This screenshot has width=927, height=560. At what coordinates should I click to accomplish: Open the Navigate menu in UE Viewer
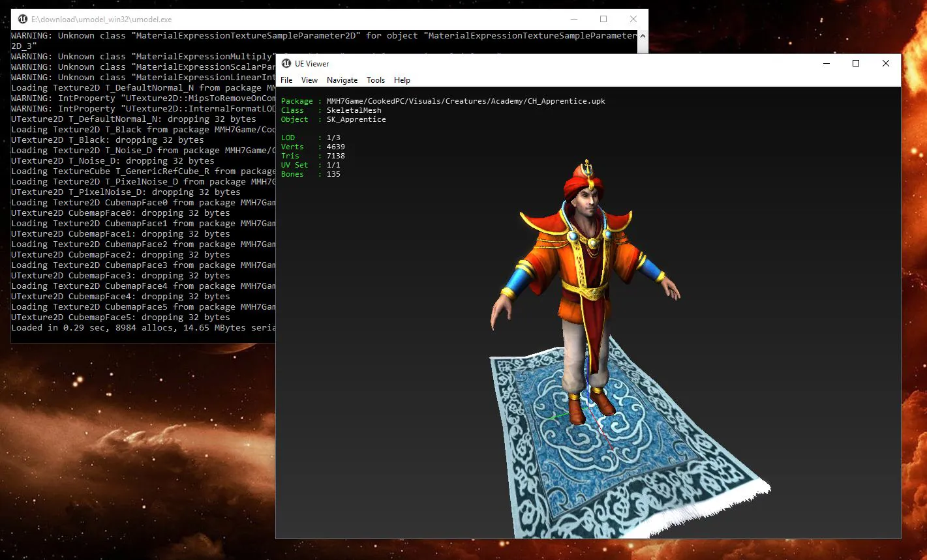click(x=342, y=80)
